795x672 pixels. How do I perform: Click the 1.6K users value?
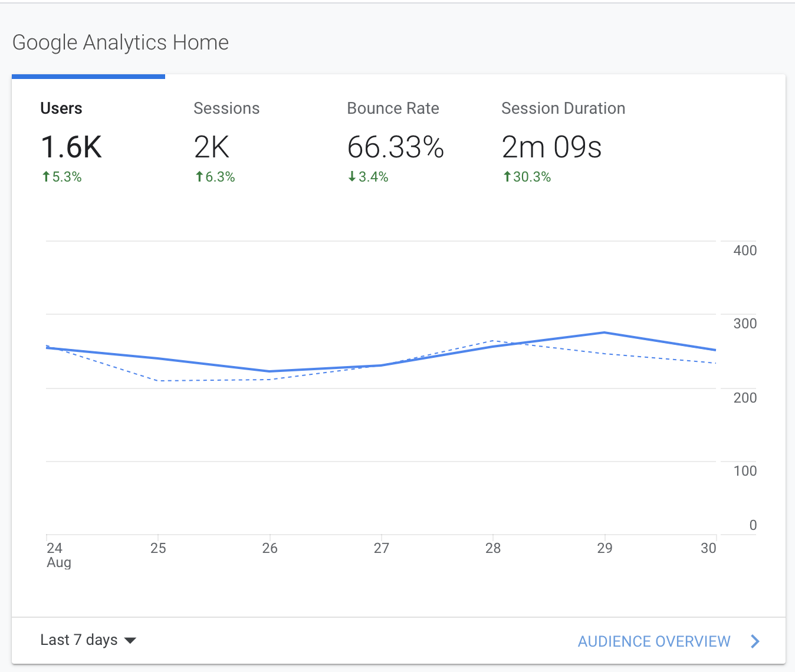click(x=71, y=147)
